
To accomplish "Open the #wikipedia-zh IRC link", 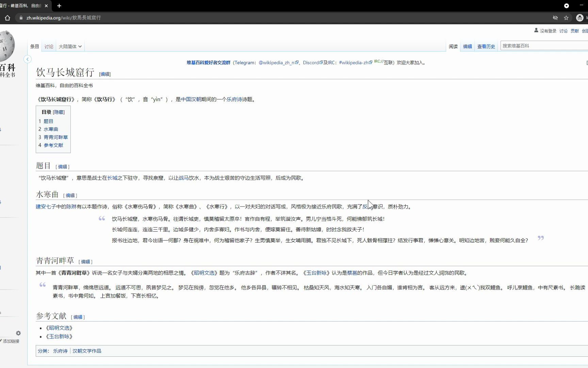I will [x=355, y=63].
